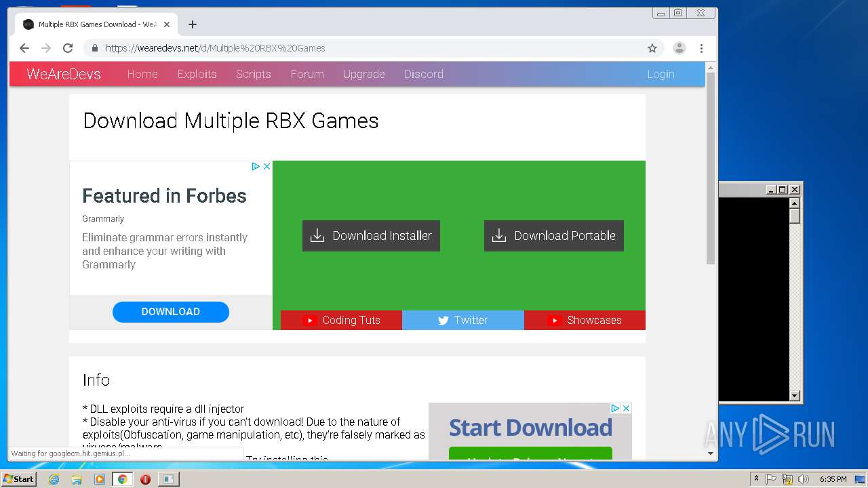This screenshot has width=868, height=488.
Task: Maximize the black console window
Action: [x=783, y=190]
